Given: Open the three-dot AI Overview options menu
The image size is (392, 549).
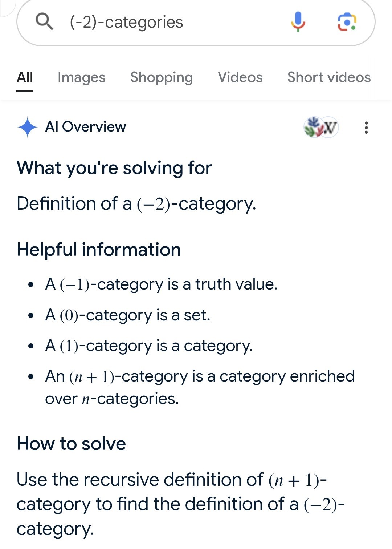Looking at the screenshot, I should [366, 128].
